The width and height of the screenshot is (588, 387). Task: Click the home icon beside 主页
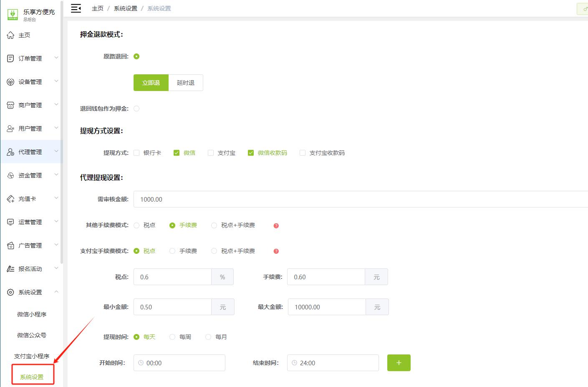pyautogui.click(x=10, y=35)
